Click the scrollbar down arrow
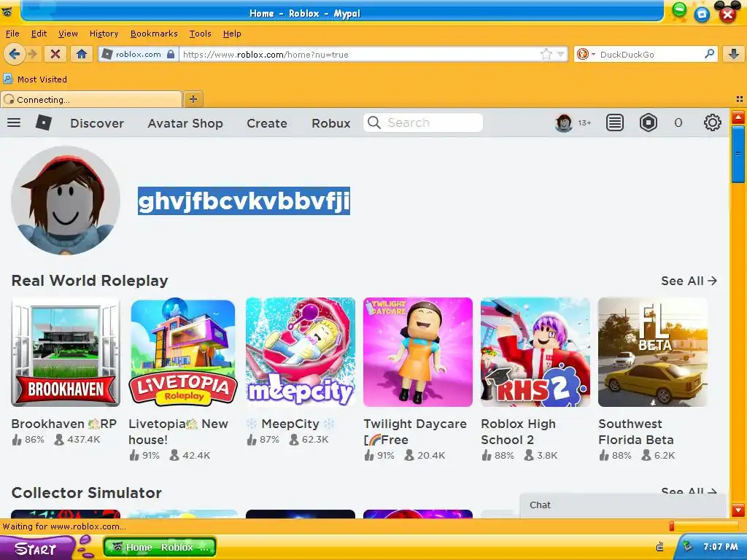This screenshot has height=560, width=747. point(738,510)
